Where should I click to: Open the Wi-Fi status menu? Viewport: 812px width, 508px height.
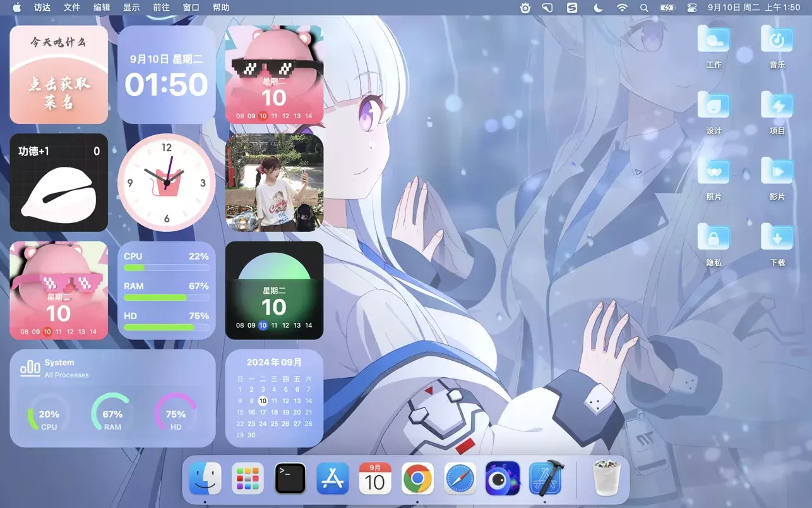tap(622, 8)
